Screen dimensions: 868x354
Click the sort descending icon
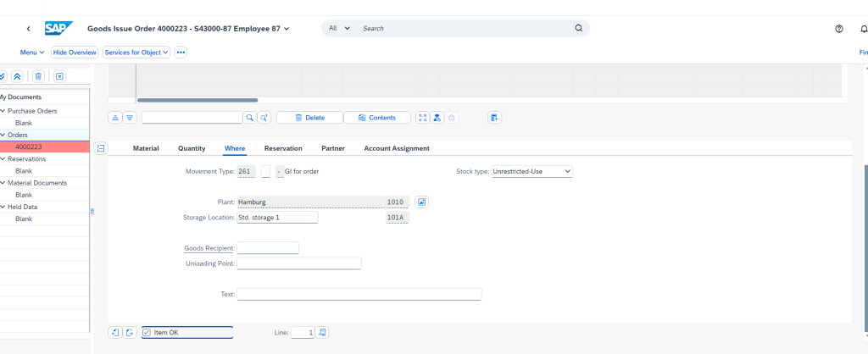pos(130,118)
